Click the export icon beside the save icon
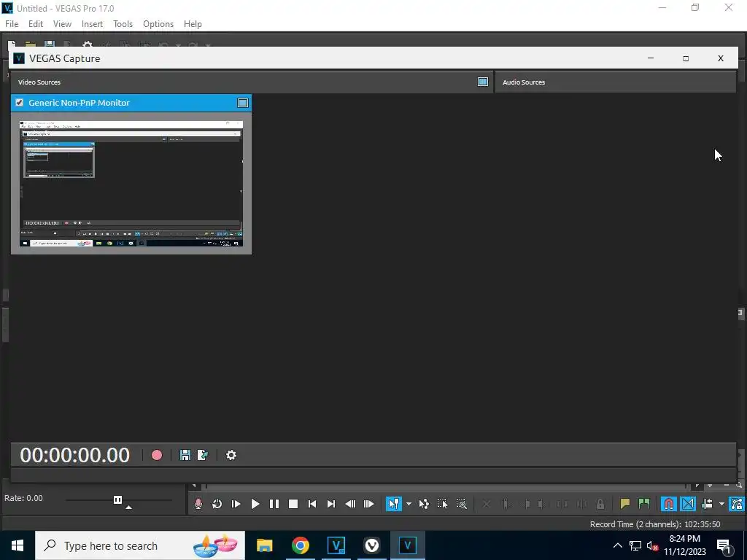The image size is (747, 560). click(203, 455)
